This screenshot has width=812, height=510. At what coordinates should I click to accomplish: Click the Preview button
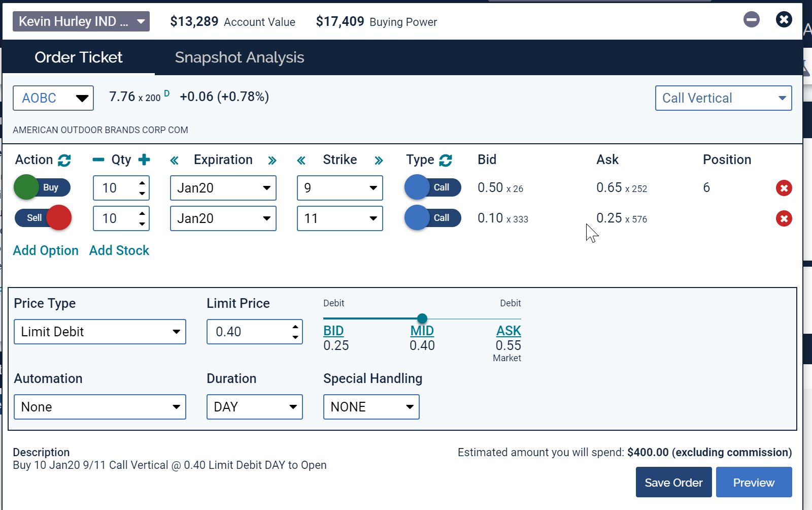(754, 482)
